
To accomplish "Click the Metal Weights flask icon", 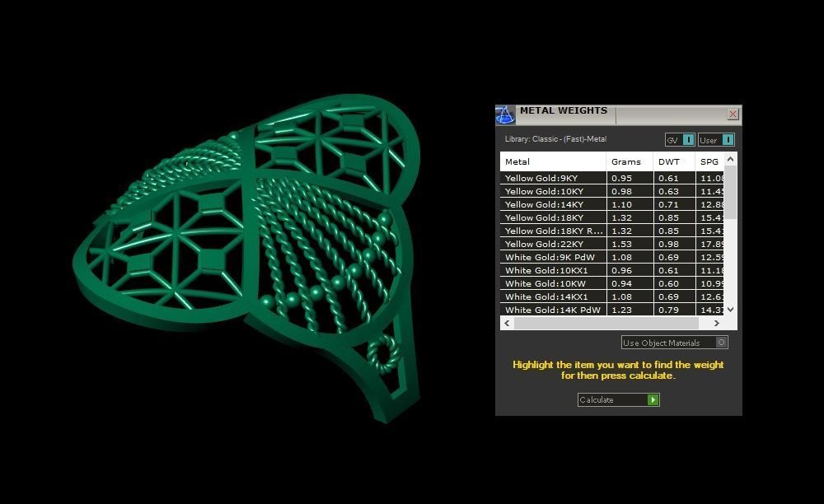I will pos(505,115).
